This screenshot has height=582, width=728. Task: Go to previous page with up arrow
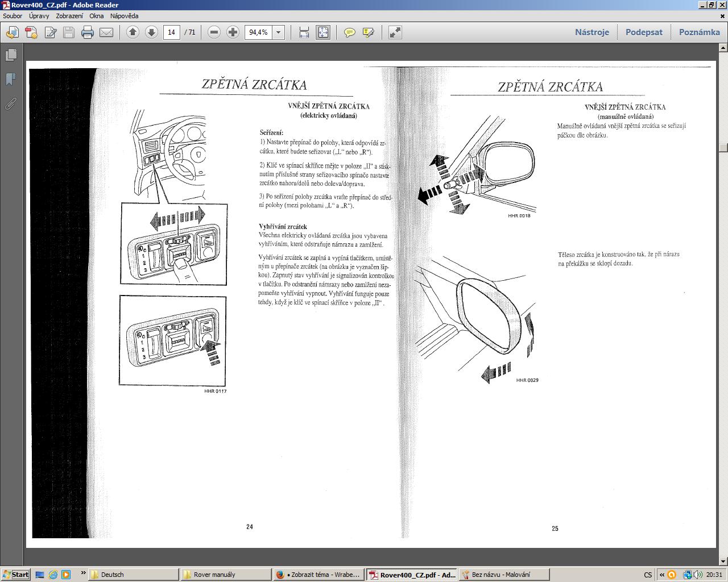click(x=133, y=32)
